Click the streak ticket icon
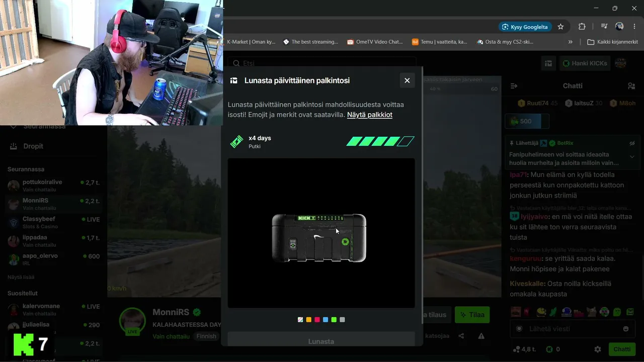The width and height of the screenshot is (644, 362). tap(236, 142)
